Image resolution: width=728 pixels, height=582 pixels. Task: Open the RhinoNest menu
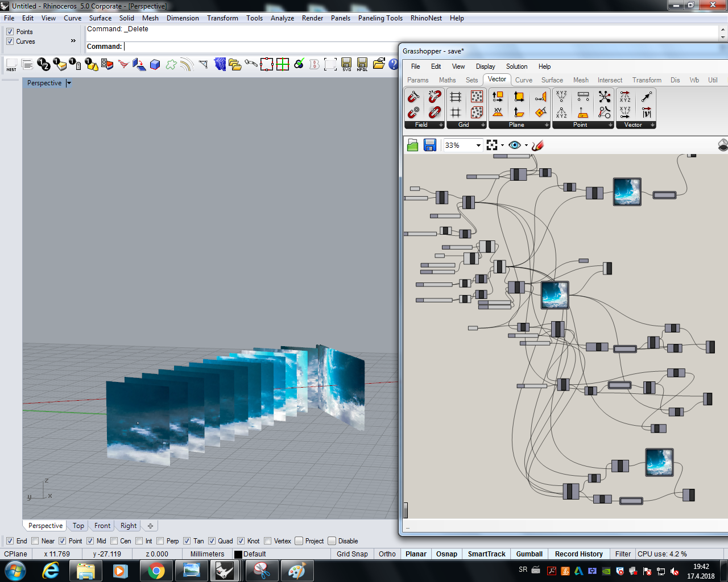(x=426, y=18)
